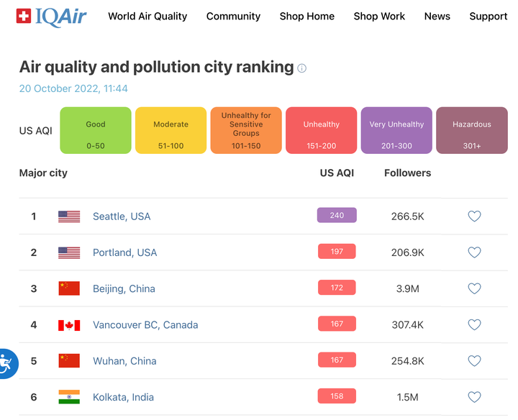Click Kolkata's 1.5M followers value
The image size is (518, 420).
pos(408,397)
